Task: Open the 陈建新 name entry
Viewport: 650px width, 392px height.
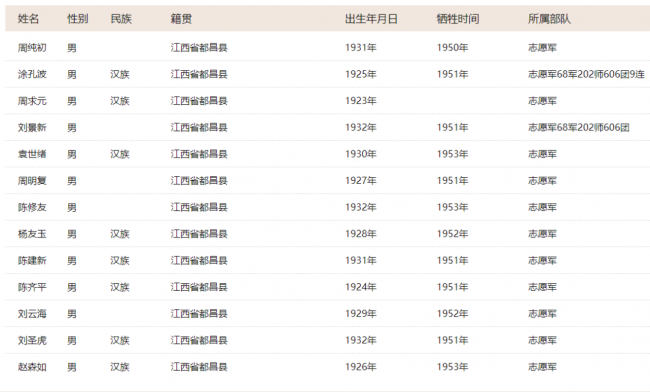Action: coord(32,260)
